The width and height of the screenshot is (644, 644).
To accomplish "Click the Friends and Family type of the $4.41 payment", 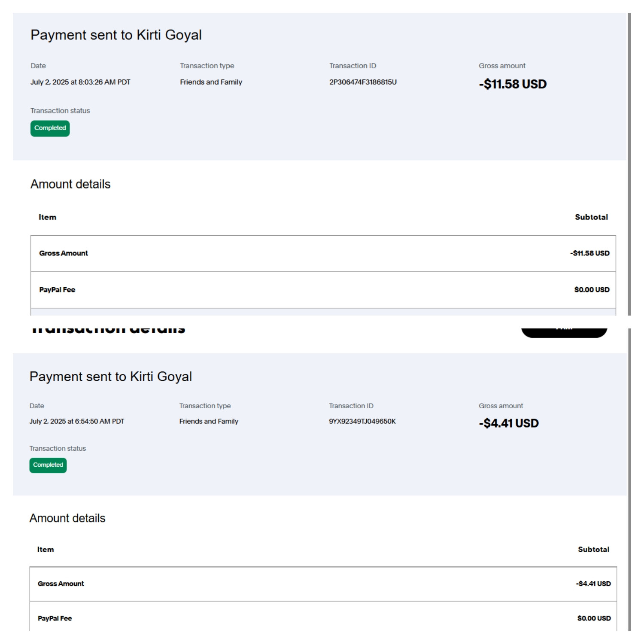I will [x=209, y=421].
